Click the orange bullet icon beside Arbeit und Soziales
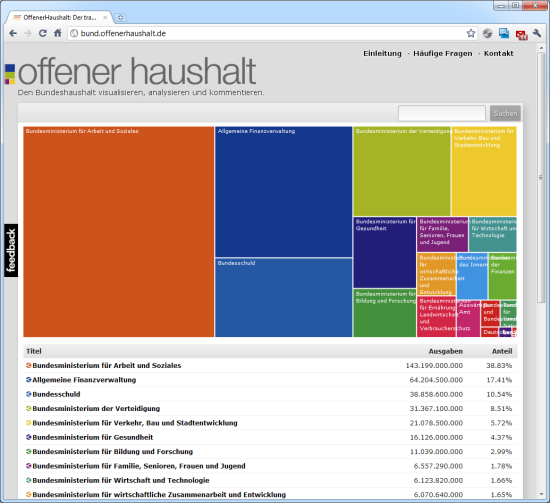The height and width of the screenshot is (503, 550). [29, 365]
